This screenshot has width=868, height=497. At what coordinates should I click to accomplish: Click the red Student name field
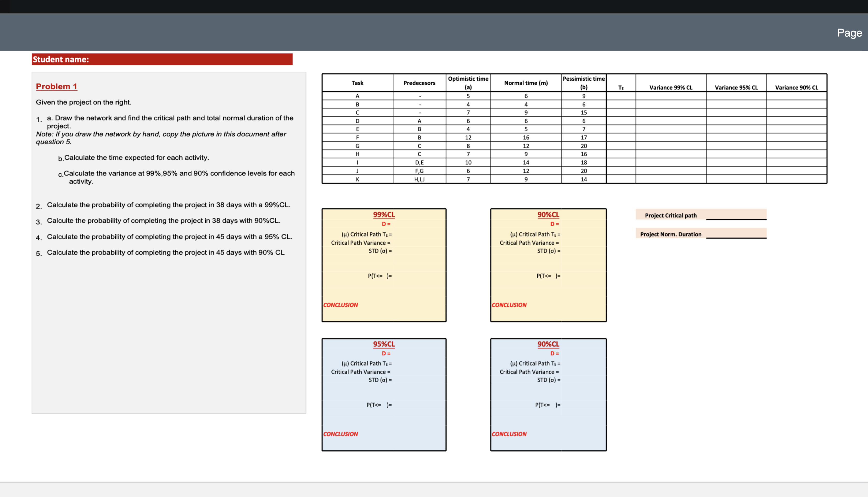(x=162, y=59)
